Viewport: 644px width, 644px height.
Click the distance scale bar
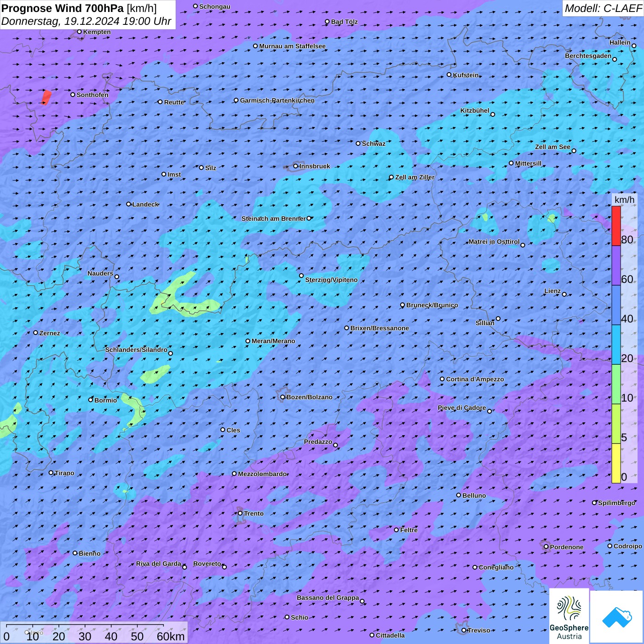[85, 626]
